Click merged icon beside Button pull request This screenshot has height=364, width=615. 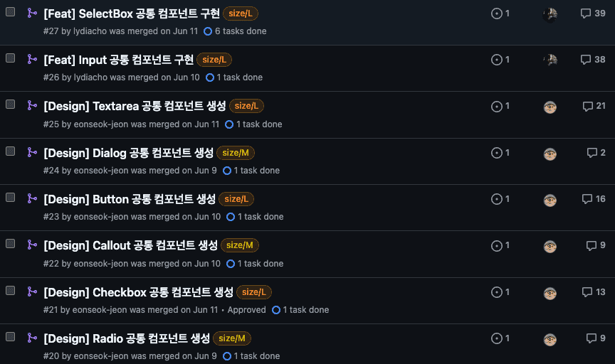[32, 198]
